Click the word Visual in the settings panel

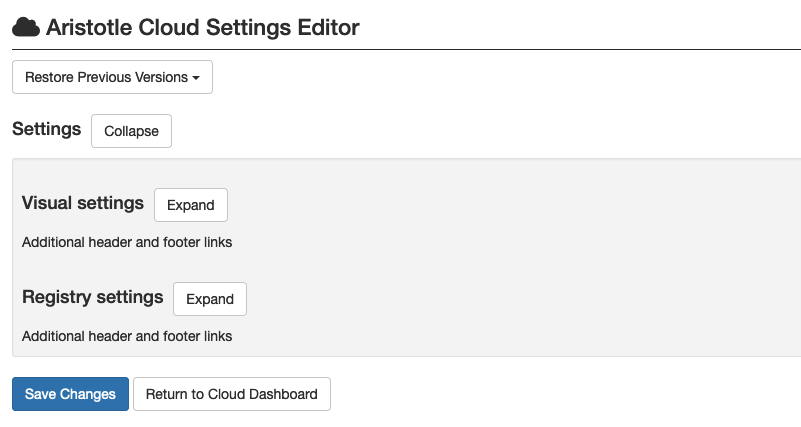46,203
